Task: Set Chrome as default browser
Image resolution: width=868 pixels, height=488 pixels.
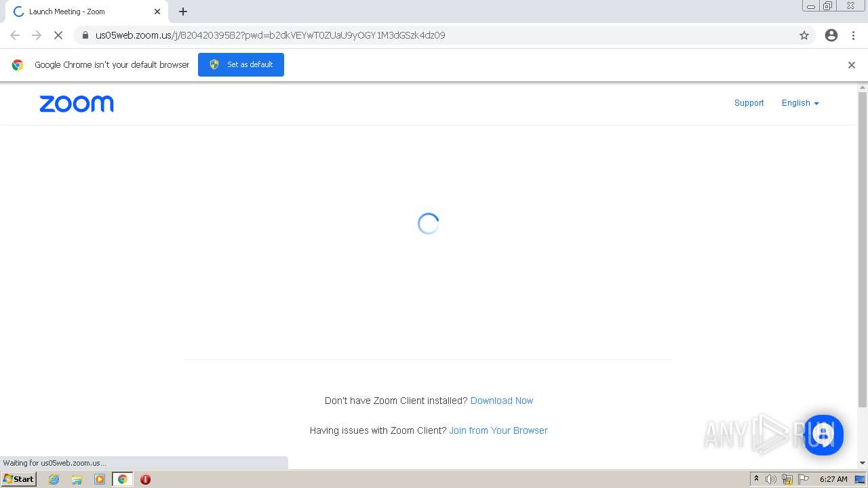Action: coord(241,64)
